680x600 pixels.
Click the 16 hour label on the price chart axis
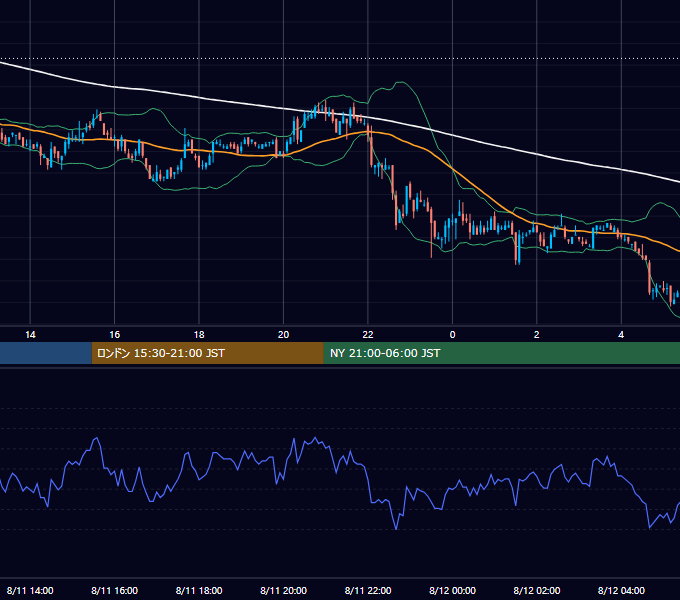pyautogui.click(x=114, y=335)
